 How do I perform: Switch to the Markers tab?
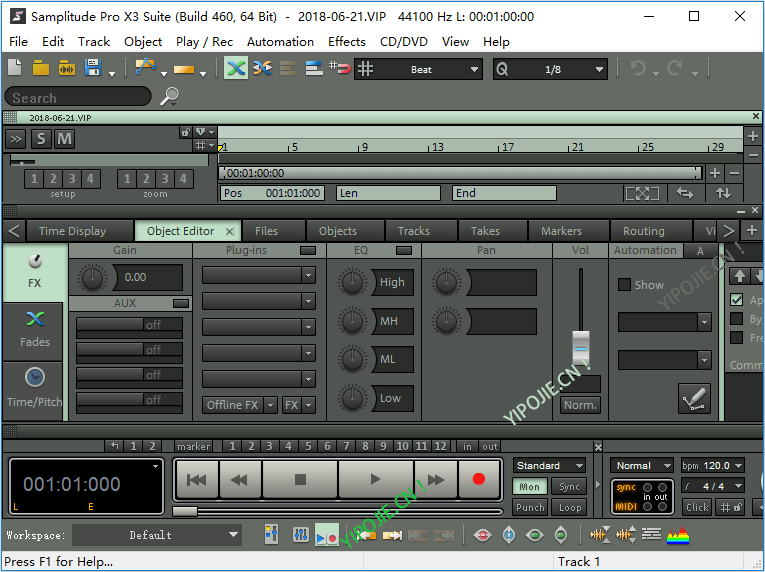pos(561,231)
